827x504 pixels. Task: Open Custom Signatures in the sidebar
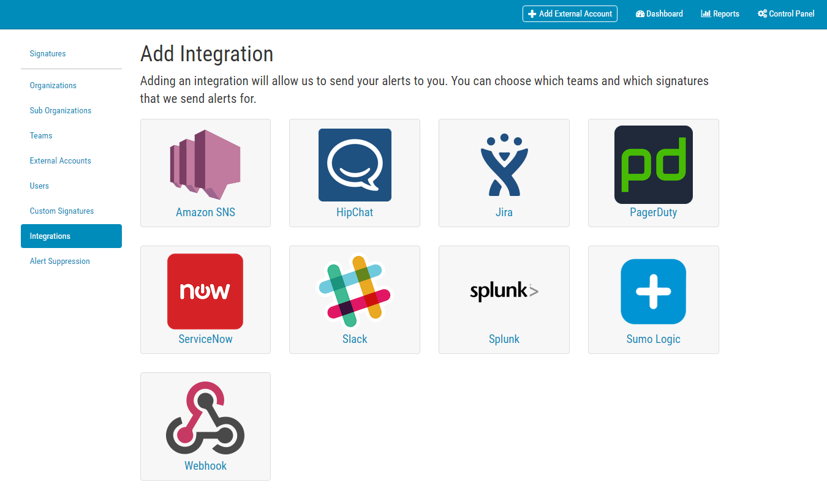pyautogui.click(x=62, y=211)
